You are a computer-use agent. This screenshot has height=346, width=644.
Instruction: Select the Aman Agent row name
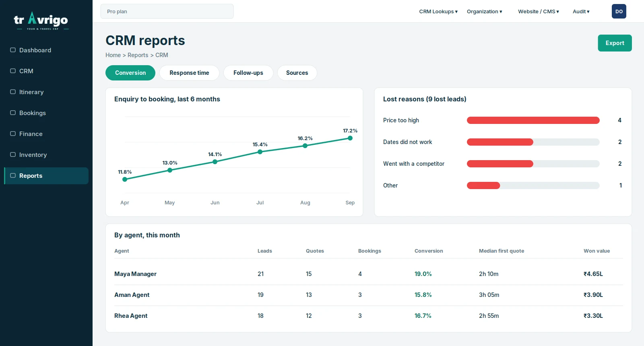(132, 295)
